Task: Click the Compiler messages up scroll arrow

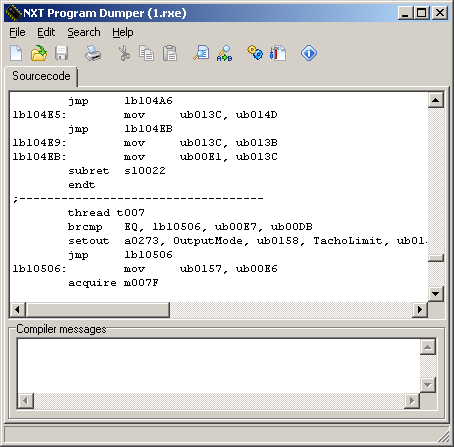Action: coord(428,347)
